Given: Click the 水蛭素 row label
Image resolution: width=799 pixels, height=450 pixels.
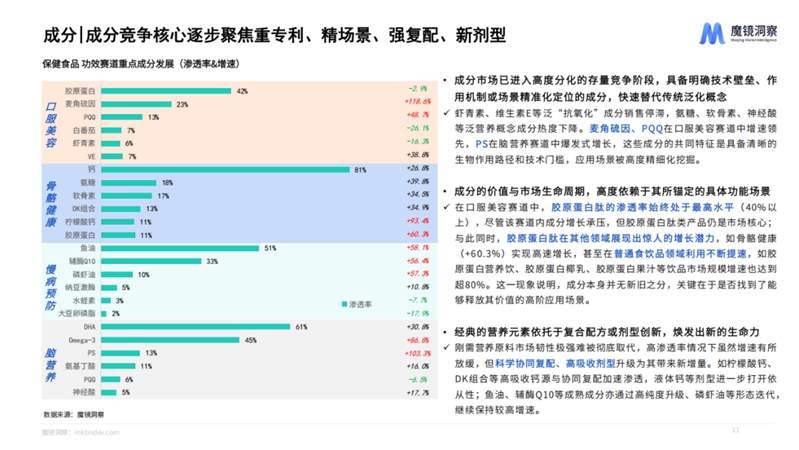Looking at the screenshot, I should point(84,300).
